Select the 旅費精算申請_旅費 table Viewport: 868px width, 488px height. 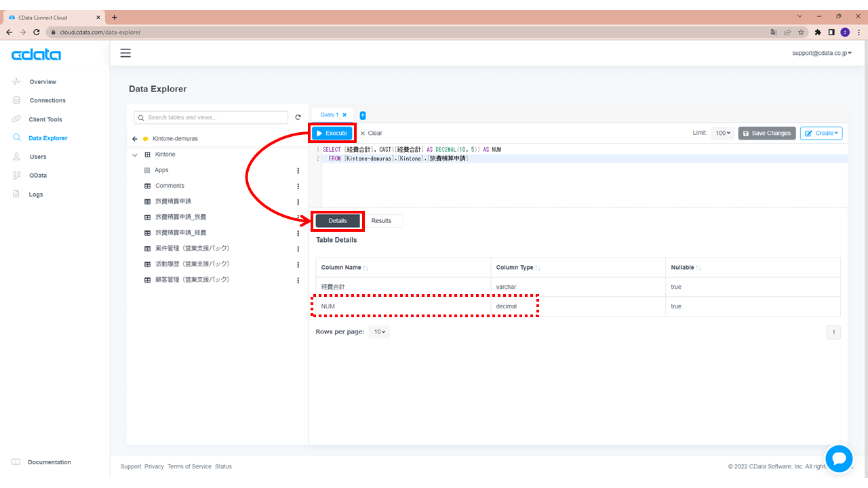tap(181, 217)
